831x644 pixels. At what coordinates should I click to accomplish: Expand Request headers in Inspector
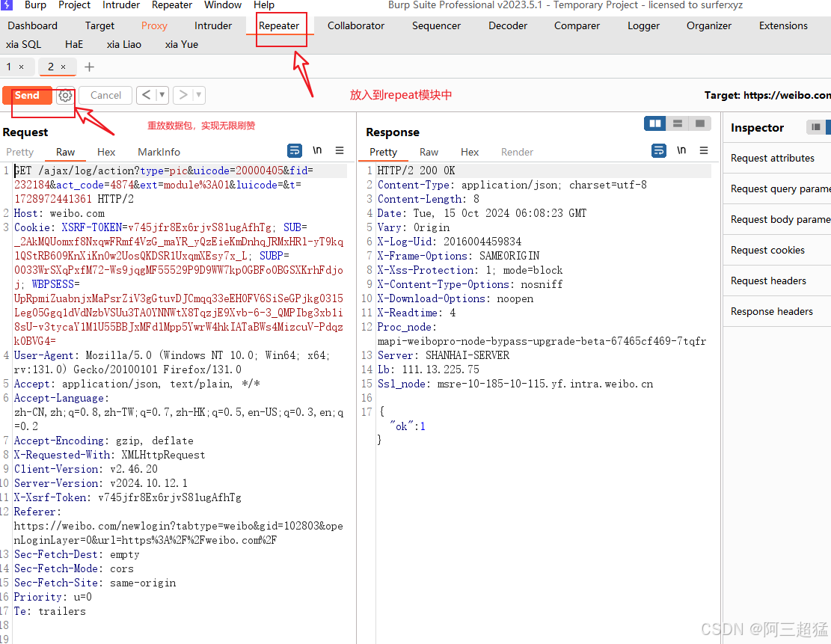(x=777, y=281)
